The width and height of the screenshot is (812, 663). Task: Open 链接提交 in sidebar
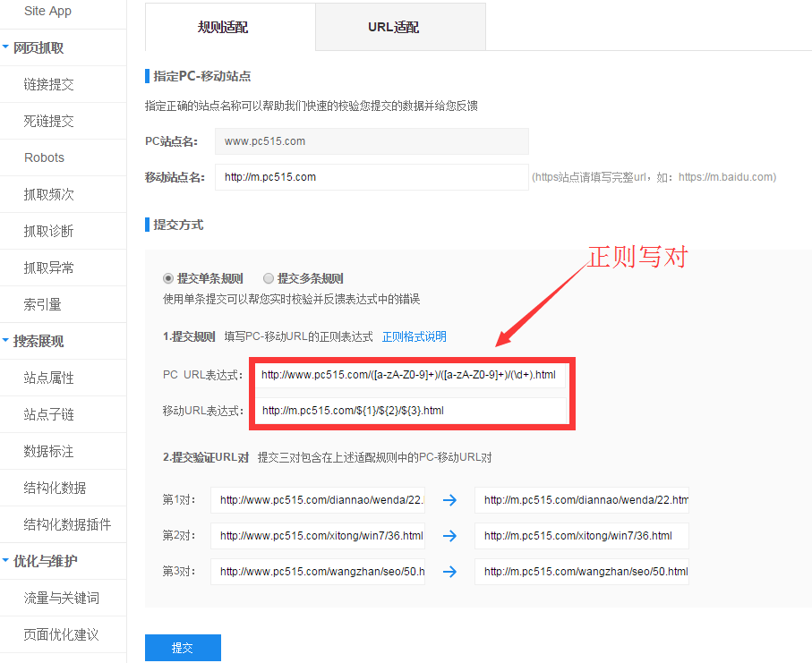pos(48,84)
